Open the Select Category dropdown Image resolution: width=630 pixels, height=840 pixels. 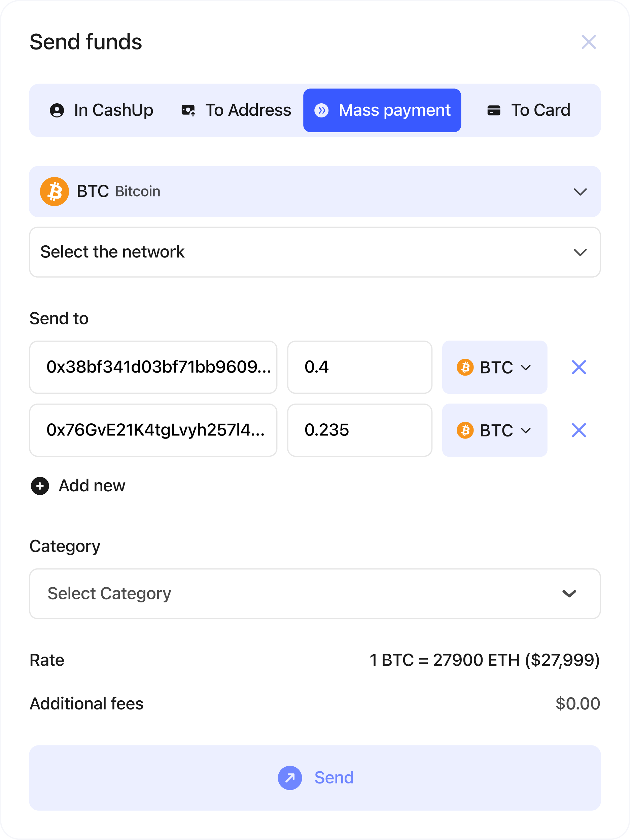[x=568, y=594]
